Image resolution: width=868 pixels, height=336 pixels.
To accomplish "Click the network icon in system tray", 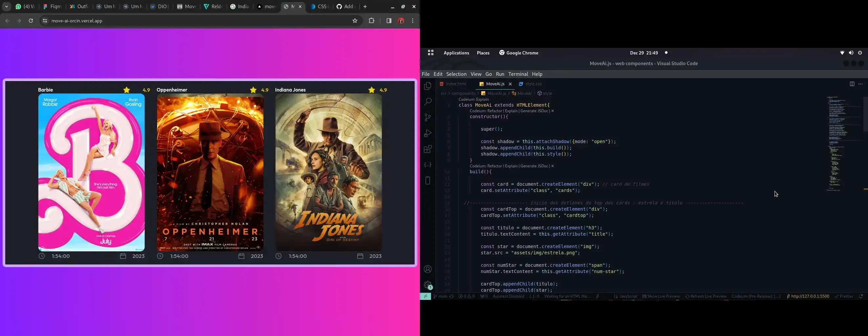I will [842, 53].
